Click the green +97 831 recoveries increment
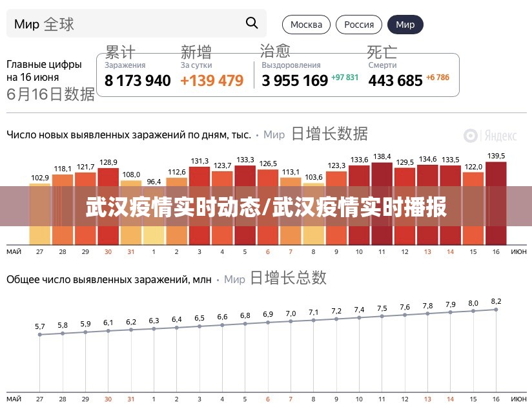 click(x=345, y=78)
